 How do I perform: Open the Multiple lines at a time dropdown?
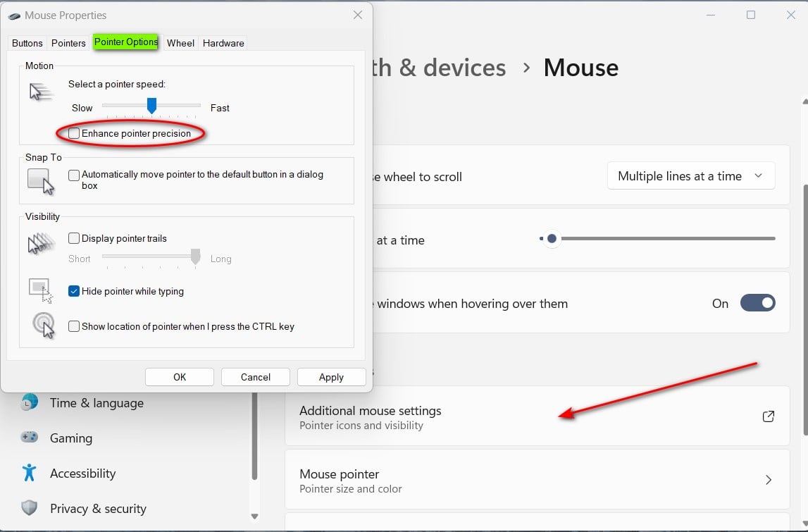(x=690, y=175)
